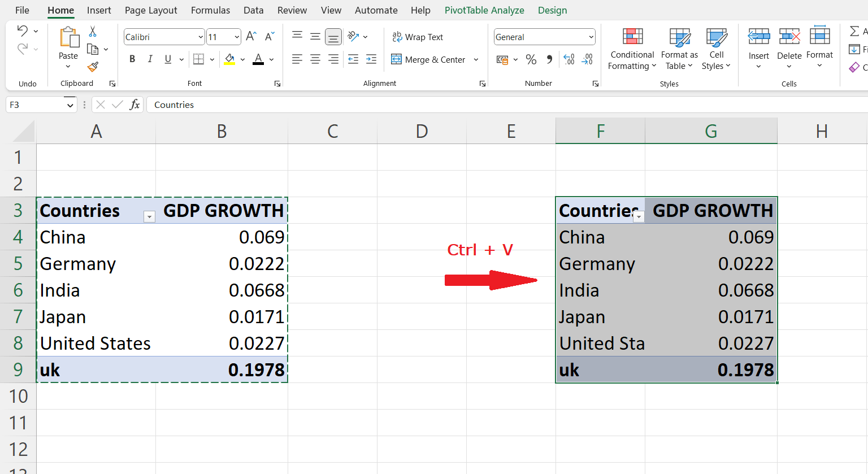868x474 pixels.
Task: Toggle bold formatting
Action: coord(132,59)
